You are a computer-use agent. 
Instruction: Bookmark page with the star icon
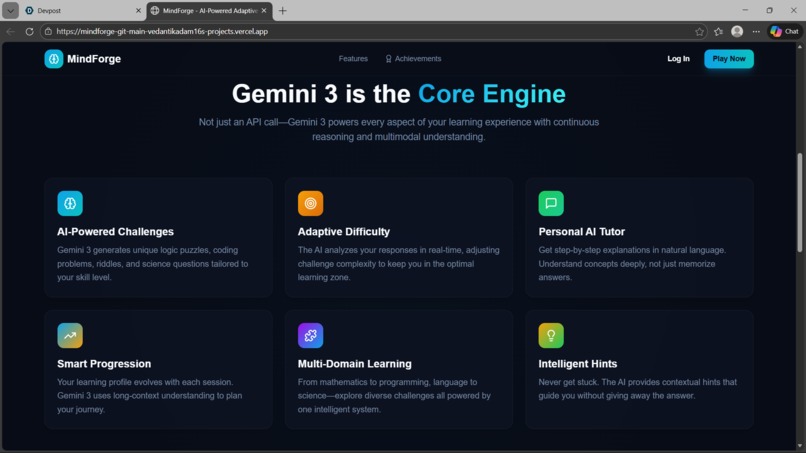699,31
